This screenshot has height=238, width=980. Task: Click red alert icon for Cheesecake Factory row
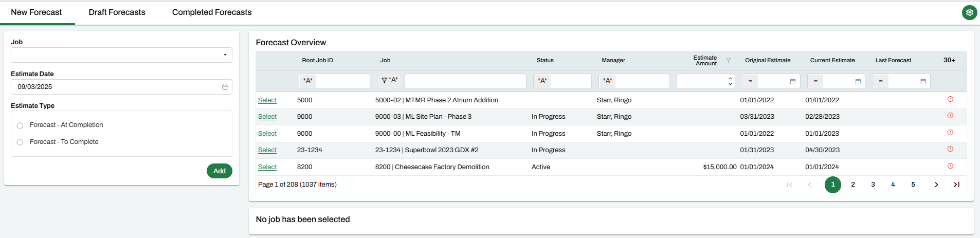950,166
